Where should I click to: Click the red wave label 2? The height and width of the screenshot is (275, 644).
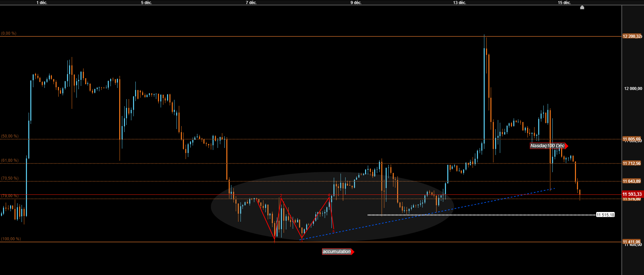(x=281, y=196)
